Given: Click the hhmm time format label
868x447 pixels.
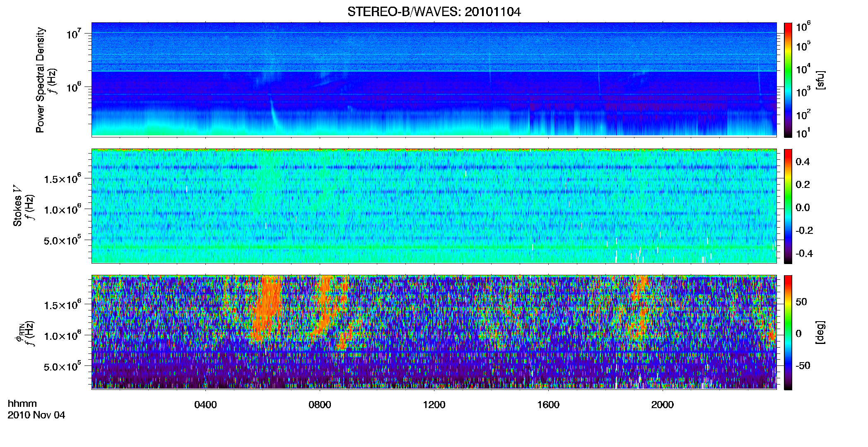Looking at the screenshot, I should (x=22, y=404).
